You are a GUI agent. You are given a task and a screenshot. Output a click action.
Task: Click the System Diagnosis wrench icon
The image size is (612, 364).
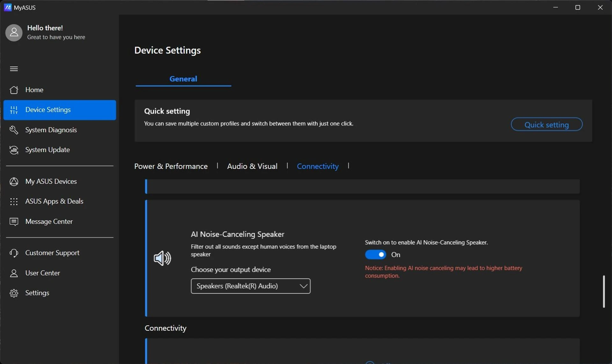[14, 130]
